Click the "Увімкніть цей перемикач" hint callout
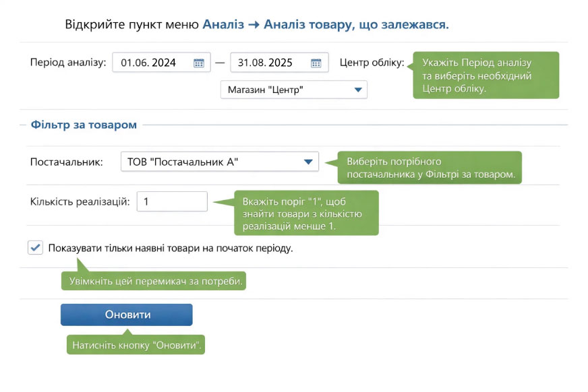Viewport: 588px width, 392px height. [154, 280]
